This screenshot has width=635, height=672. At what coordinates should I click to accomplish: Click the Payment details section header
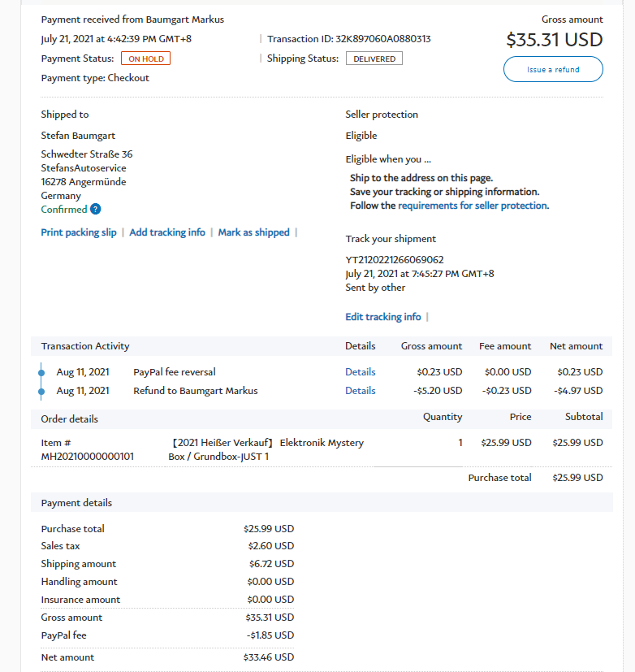[x=76, y=503]
